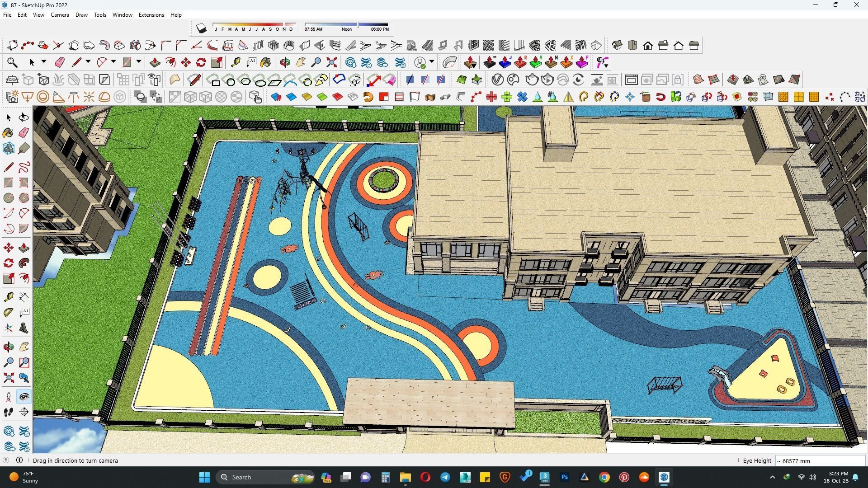
Task: Open V-Ray Chaos Cosmos palette icon
Action: [513, 80]
